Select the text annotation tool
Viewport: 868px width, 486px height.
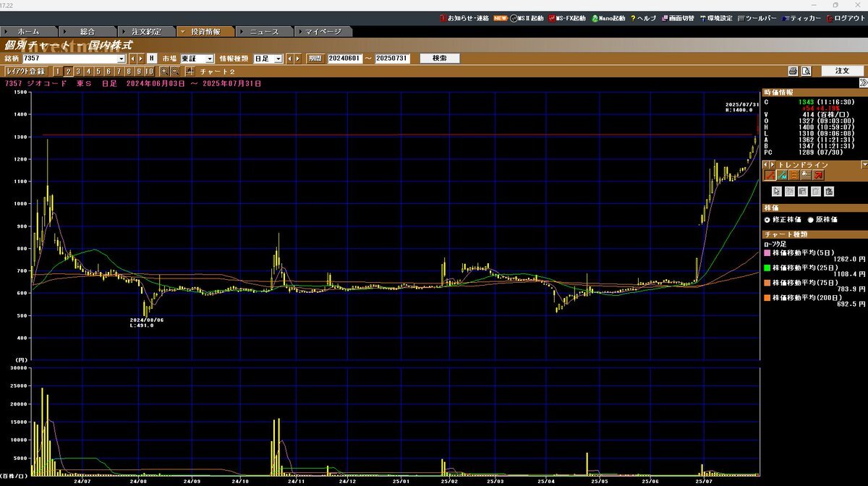click(x=806, y=175)
